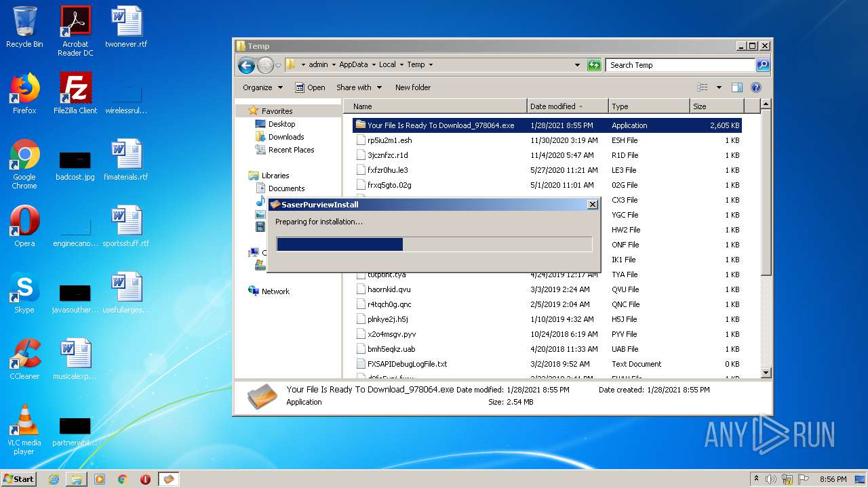
Task: Open the Recycle Bin desktop icon
Action: click(24, 27)
